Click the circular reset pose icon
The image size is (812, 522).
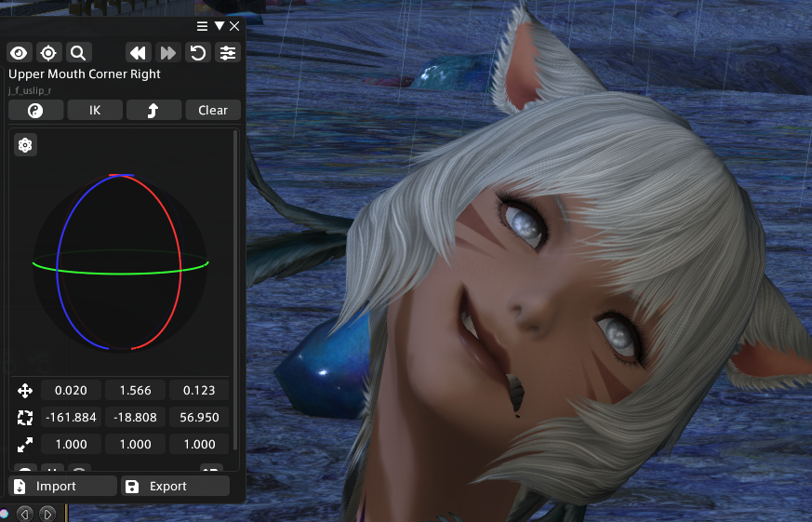coord(198,53)
